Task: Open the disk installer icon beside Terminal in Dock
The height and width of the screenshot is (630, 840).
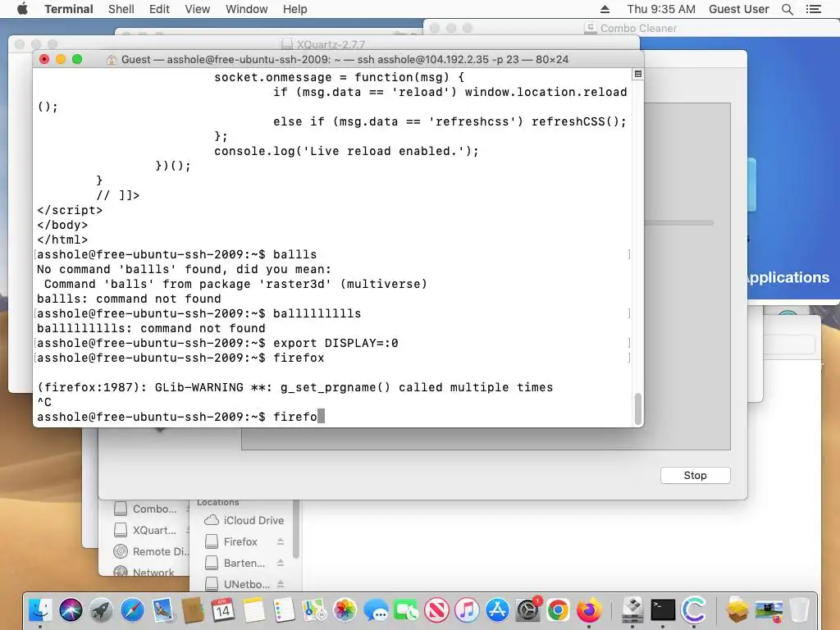Action: [632, 609]
